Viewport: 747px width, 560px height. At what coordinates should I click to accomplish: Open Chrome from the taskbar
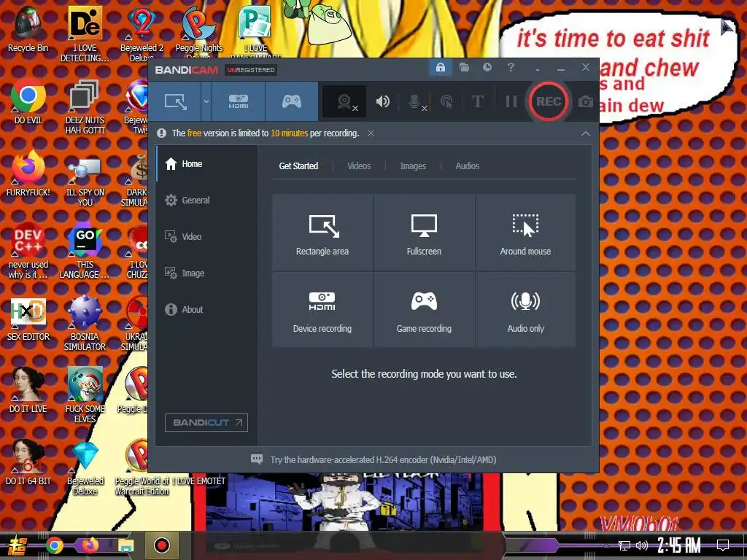point(54,545)
